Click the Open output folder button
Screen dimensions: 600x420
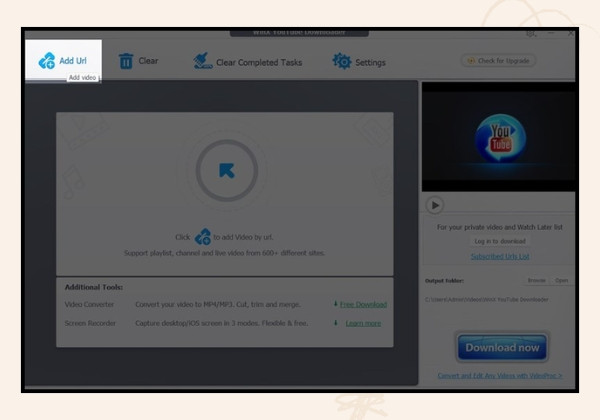tap(561, 280)
